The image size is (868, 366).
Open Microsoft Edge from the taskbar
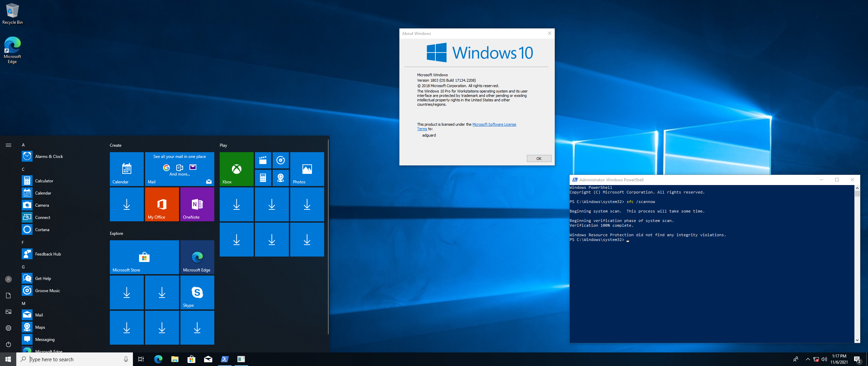[158, 359]
